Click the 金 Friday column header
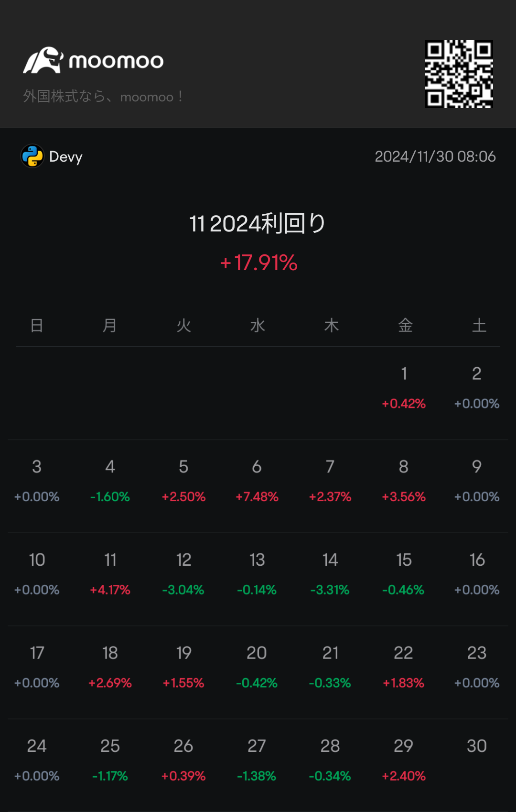The height and width of the screenshot is (812, 516). [405, 326]
